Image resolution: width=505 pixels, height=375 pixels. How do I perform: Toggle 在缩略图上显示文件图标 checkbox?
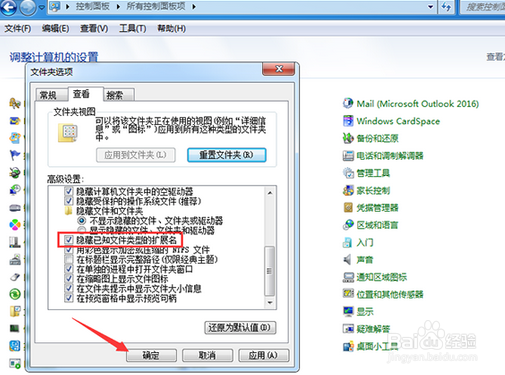[x=68, y=279]
